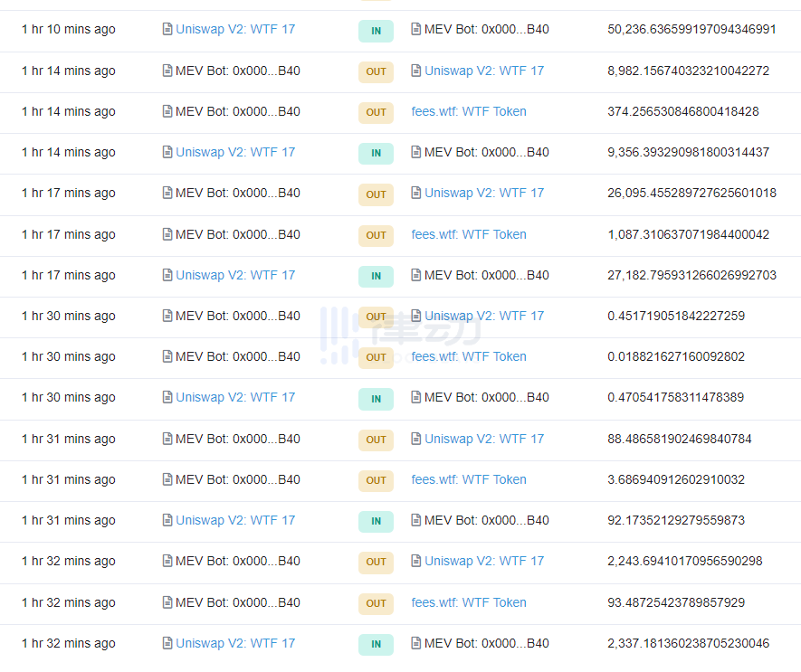Open fees.wtf: WTF Token link in 0.0188 row
Screen dimensions: 801x672
tap(469, 356)
